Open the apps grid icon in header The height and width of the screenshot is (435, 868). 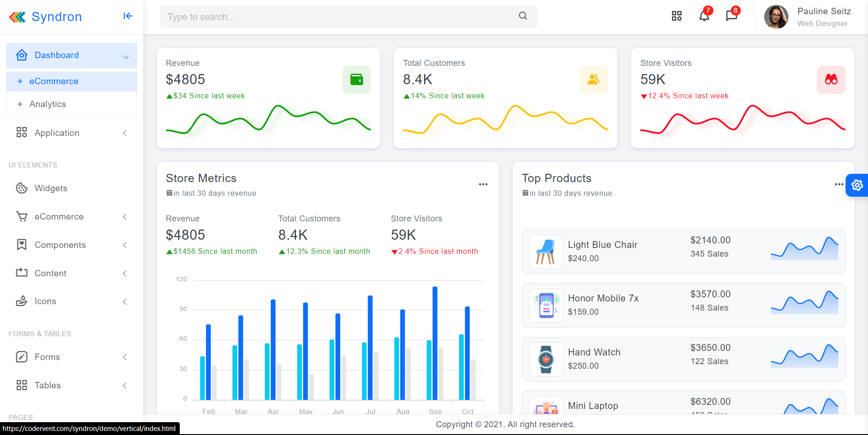point(676,16)
